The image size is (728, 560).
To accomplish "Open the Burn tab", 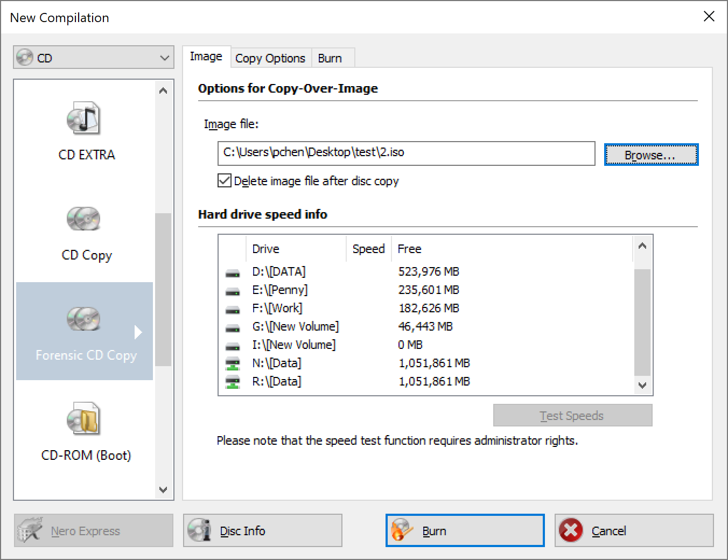I will 330,58.
